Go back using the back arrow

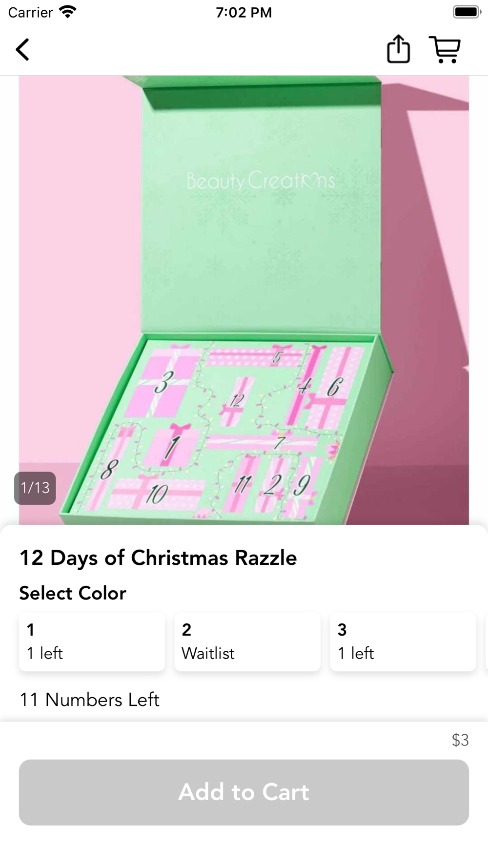(x=22, y=49)
